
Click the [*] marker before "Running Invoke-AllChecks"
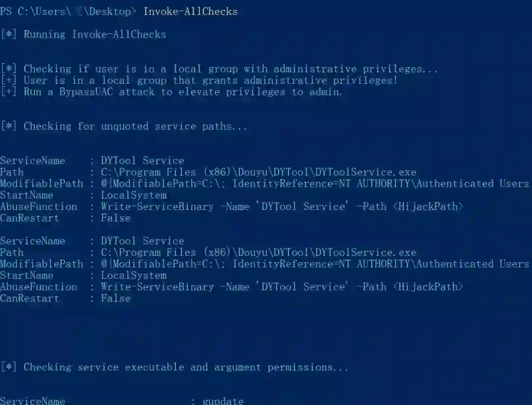tap(8, 34)
